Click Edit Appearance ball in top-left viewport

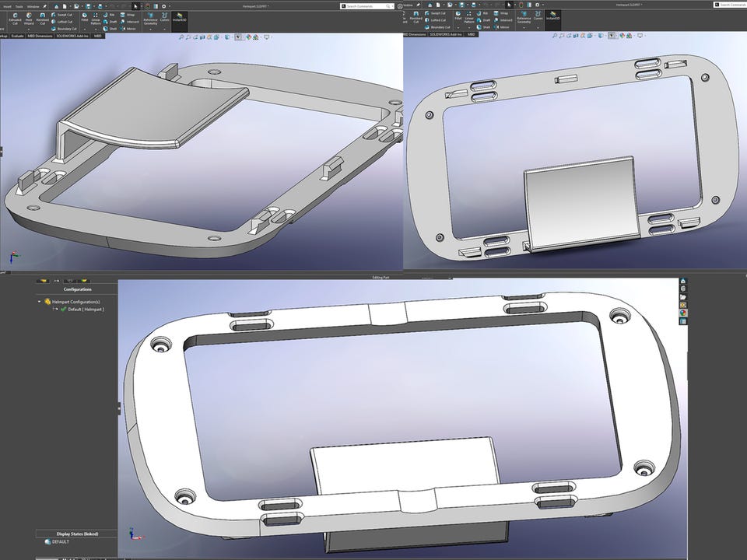(x=249, y=37)
